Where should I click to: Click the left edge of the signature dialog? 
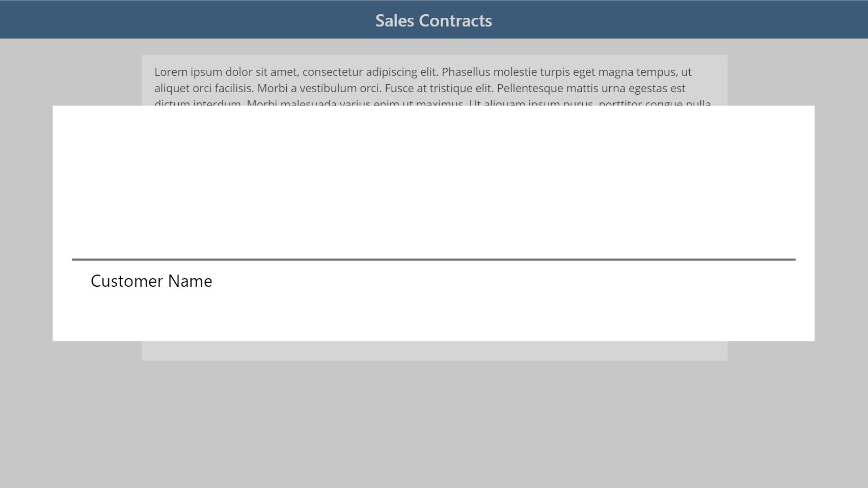(56, 224)
